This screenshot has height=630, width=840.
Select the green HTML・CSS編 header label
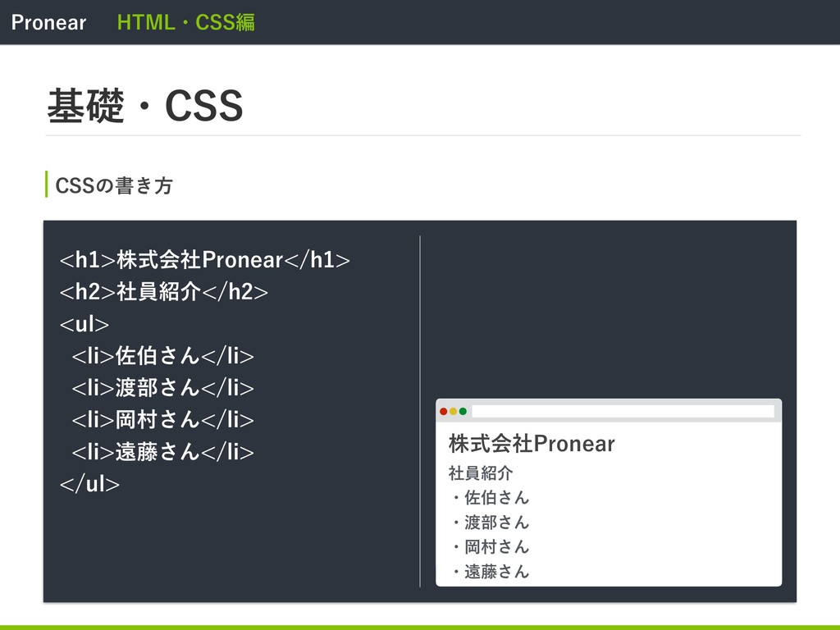pyautogui.click(x=186, y=22)
